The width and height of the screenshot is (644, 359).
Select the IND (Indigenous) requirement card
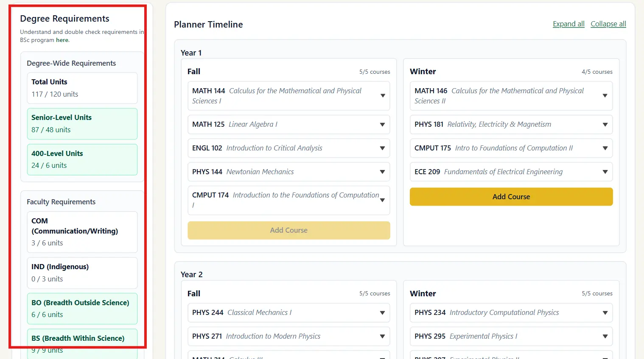coord(82,273)
